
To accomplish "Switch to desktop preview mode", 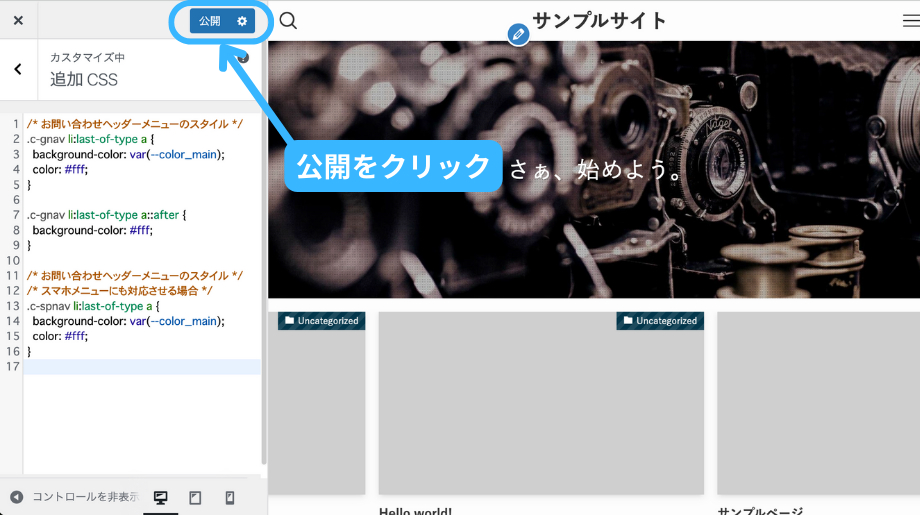I will point(160,497).
